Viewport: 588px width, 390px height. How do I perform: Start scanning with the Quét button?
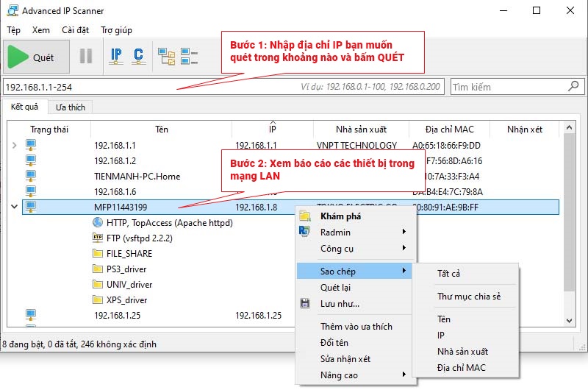click(36, 57)
